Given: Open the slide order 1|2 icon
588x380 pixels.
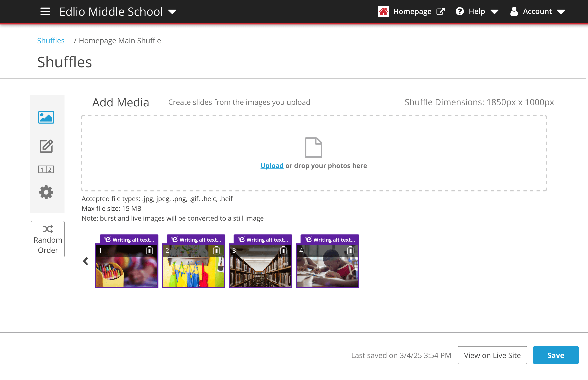Looking at the screenshot, I should (x=46, y=170).
